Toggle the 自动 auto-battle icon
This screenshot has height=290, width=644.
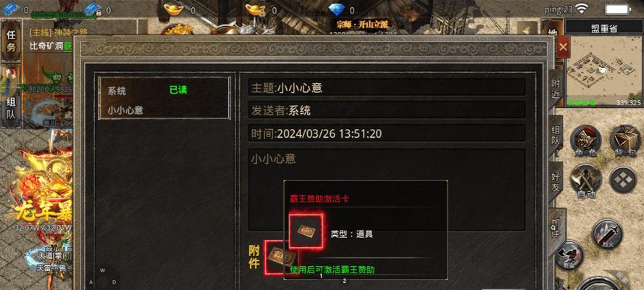(586, 181)
